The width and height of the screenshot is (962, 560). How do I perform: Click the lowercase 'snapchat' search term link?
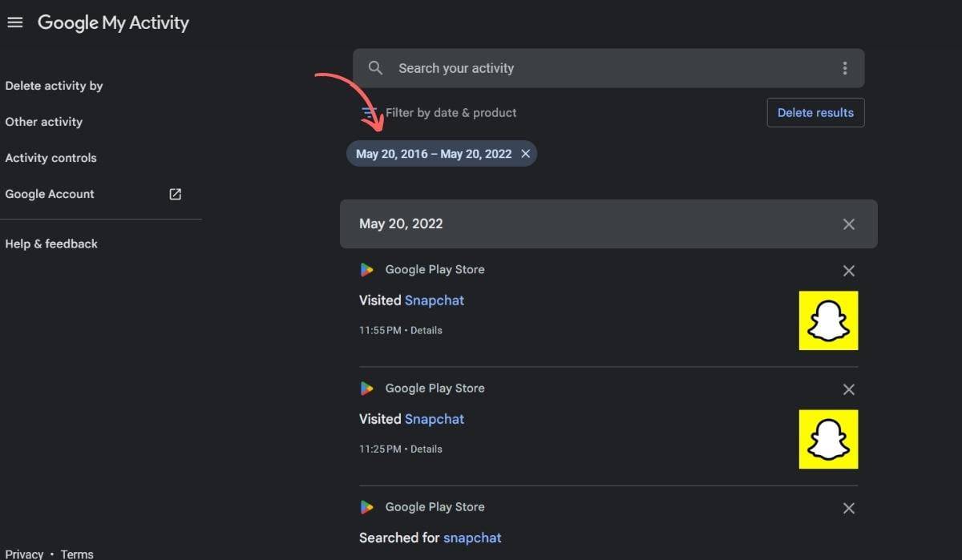click(472, 538)
